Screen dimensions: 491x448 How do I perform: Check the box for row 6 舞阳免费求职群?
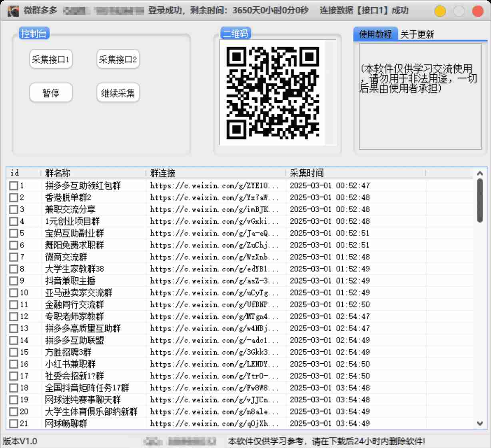click(14, 245)
